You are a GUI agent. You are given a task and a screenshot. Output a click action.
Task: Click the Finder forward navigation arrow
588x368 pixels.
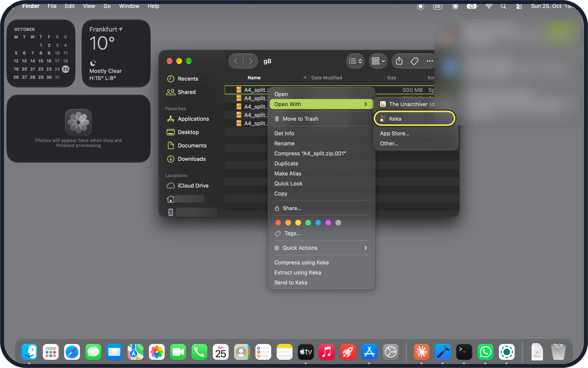(x=251, y=61)
